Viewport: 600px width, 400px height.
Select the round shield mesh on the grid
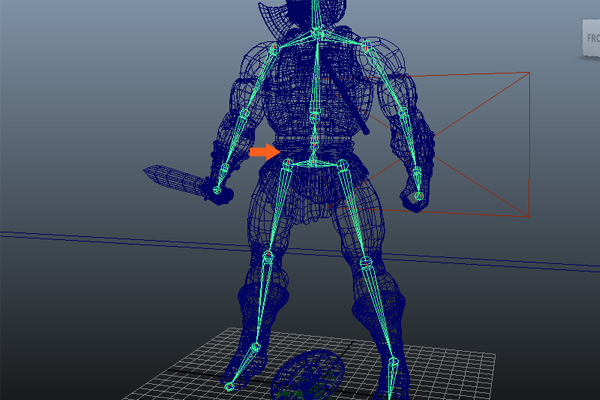click(309, 374)
